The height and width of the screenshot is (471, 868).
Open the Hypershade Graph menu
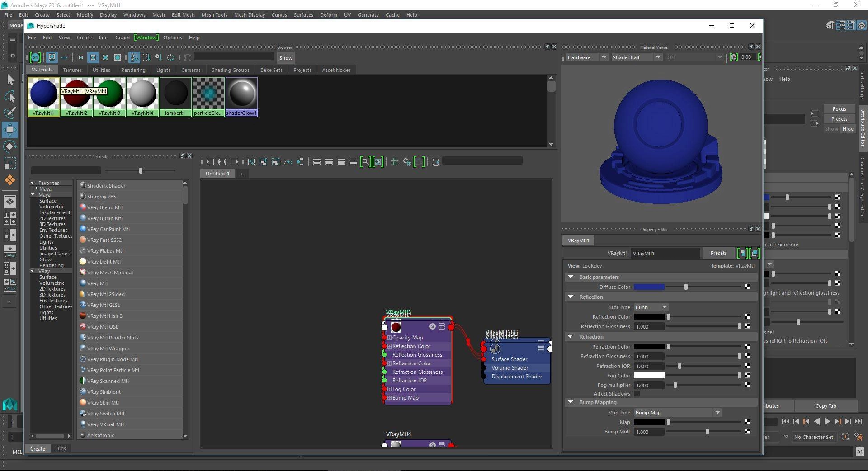click(x=122, y=38)
